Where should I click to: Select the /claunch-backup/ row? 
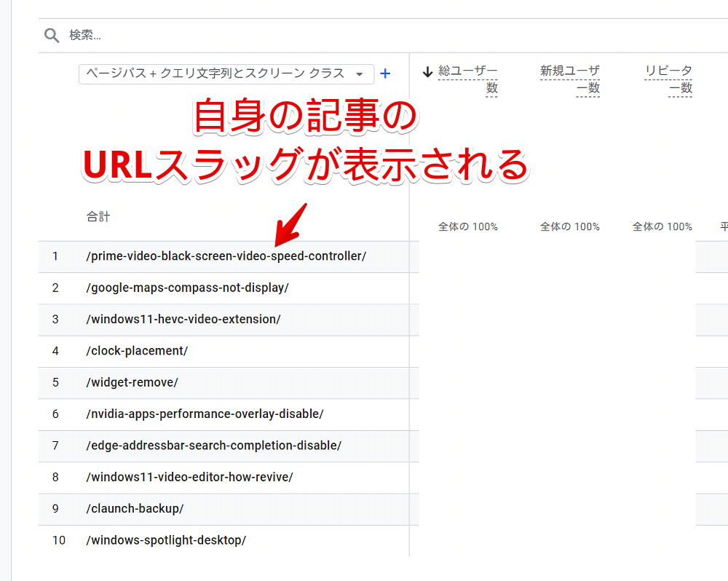(229, 509)
